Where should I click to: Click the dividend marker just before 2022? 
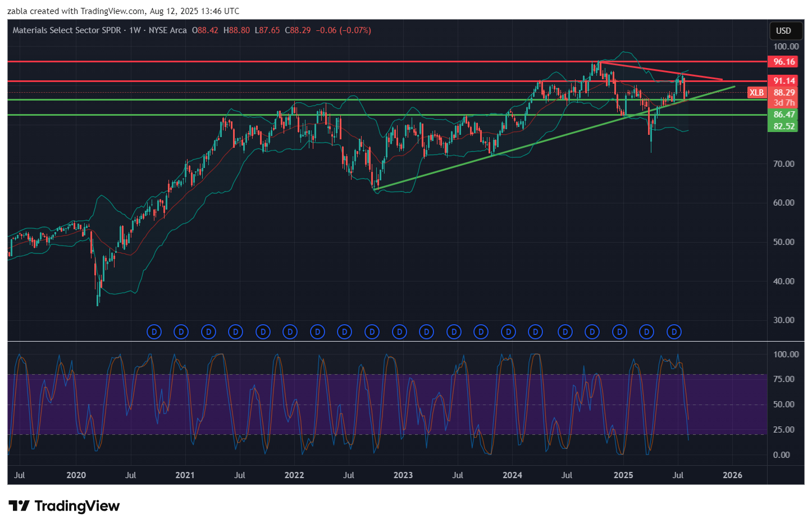click(290, 332)
